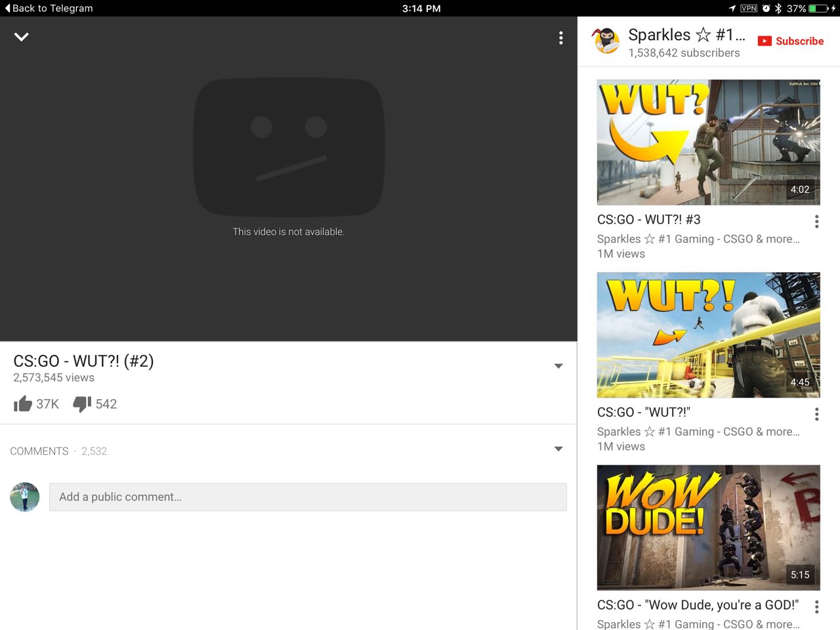
Task: Tap the unavailable video player area
Action: click(289, 178)
